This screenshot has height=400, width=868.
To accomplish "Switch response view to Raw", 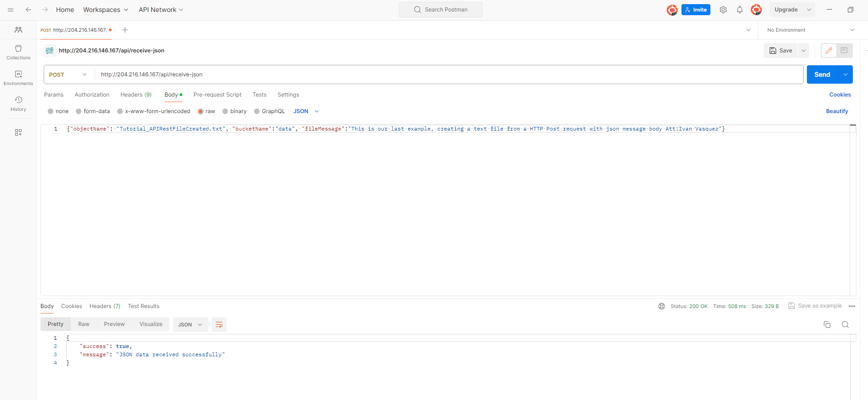I will [x=84, y=324].
